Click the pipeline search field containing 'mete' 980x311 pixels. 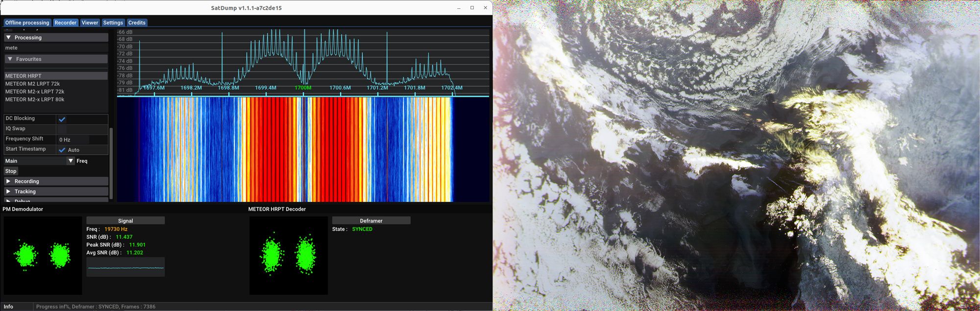[55, 48]
